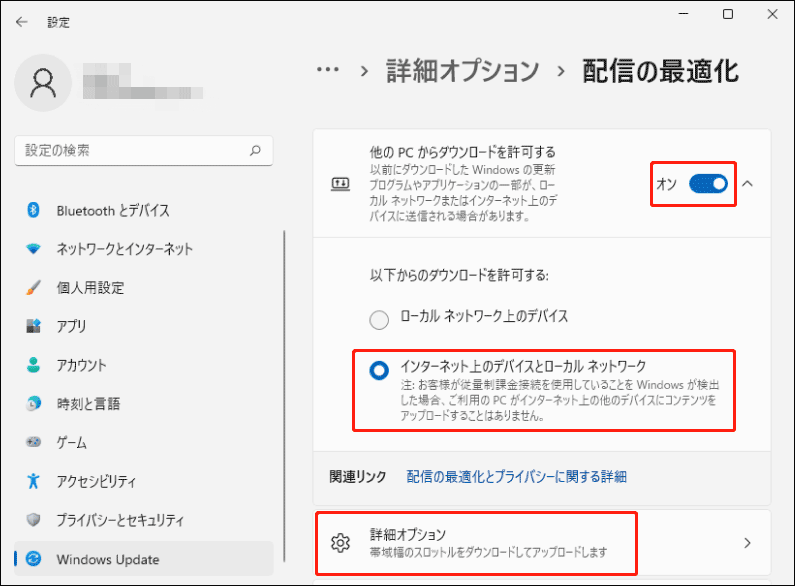Click the privacy shield icon
Viewport: 795px width, 586px height.
[33, 520]
